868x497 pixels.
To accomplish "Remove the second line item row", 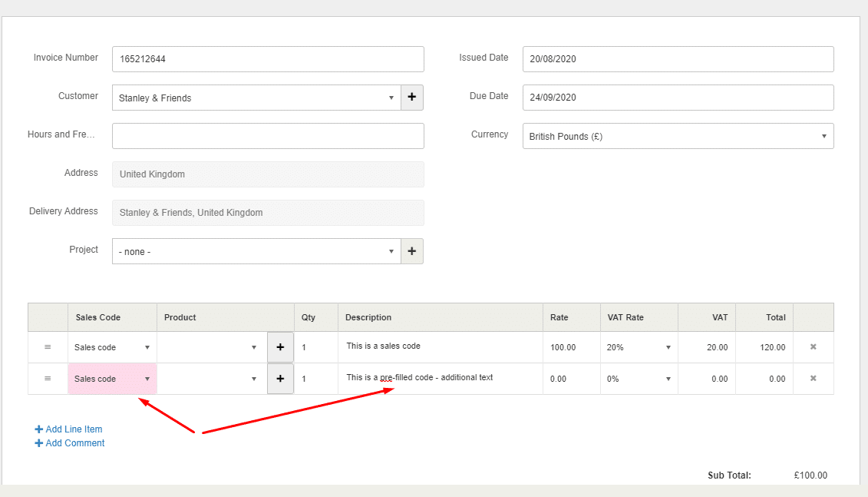I will (x=814, y=379).
